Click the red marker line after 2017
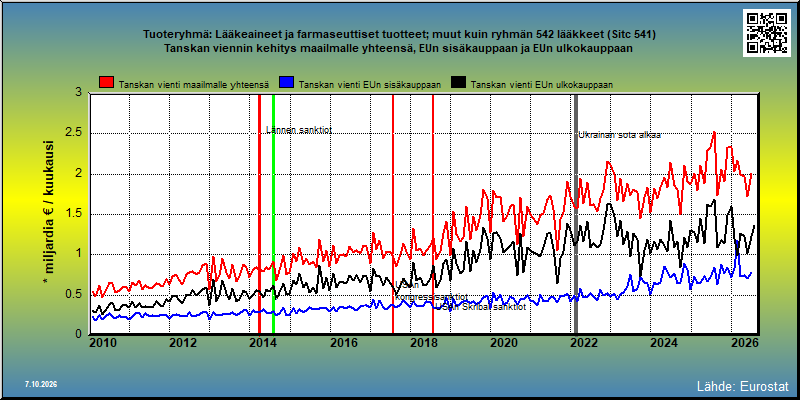800x400 pixels. coord(393,214)
